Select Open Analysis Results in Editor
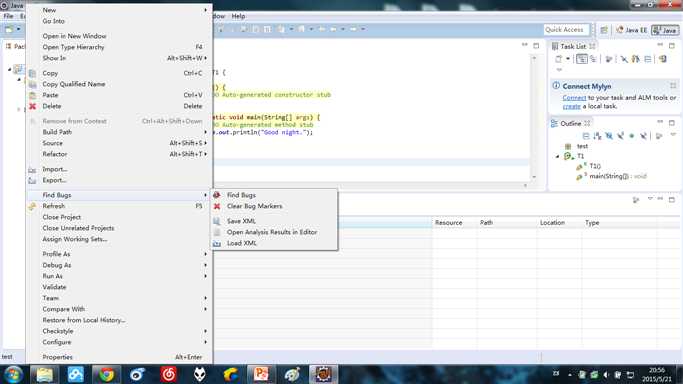683x384 pixels. [x=272, y=232]
